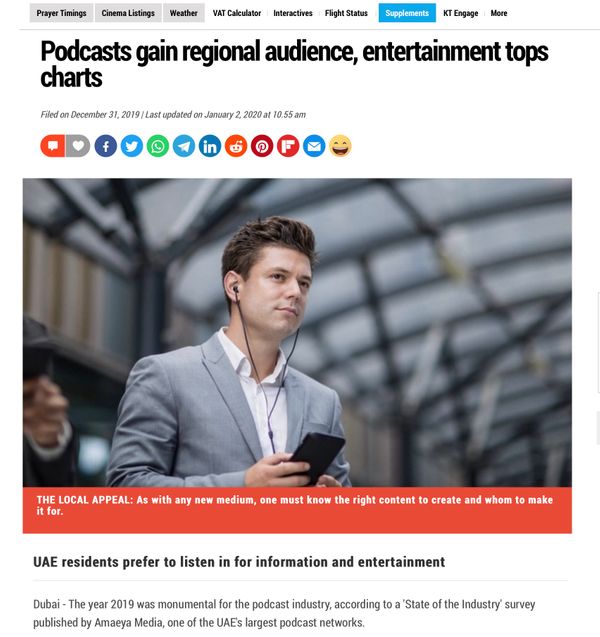Open Cinema Listings tab
The height and width of the screenshot is (637, 600).
pyautogui.click(x=128, y=13)
